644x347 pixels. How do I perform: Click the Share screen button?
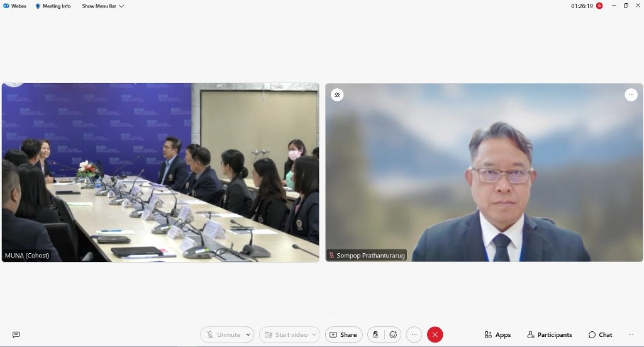pos(343,334)
